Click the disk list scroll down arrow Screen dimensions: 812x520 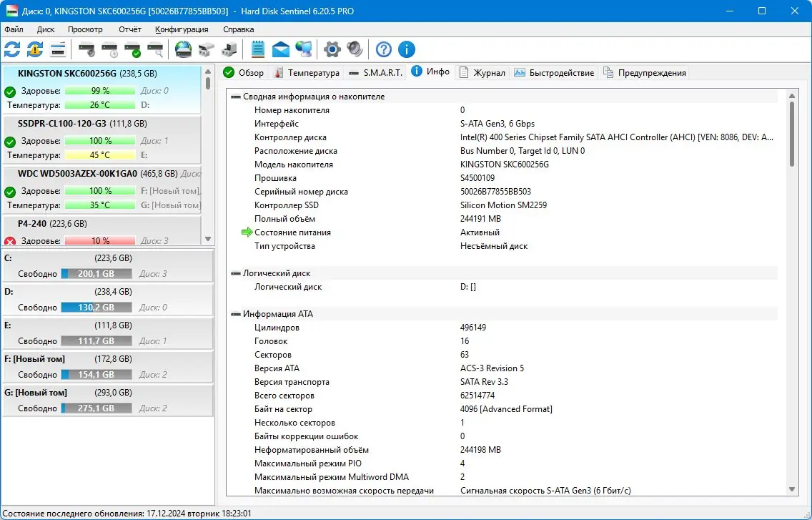coord(208,239)
